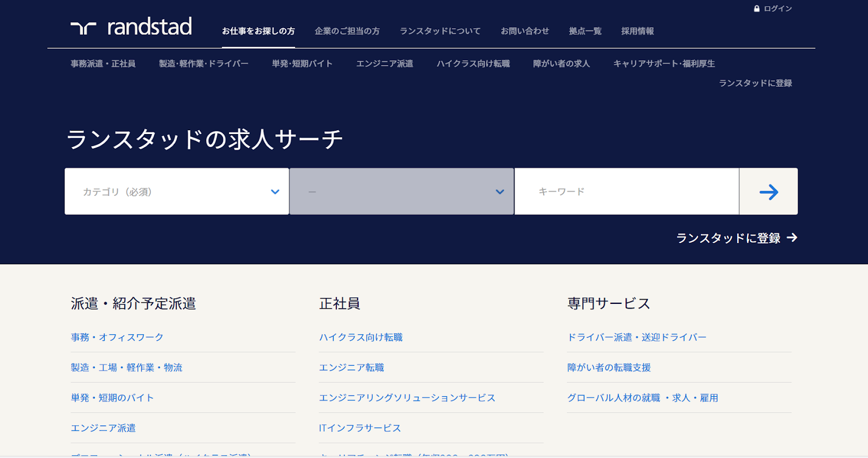
Task: Open 単発･短期バイト in the sub-navigation
Action: pyautogui.click(x=302, y=63)
